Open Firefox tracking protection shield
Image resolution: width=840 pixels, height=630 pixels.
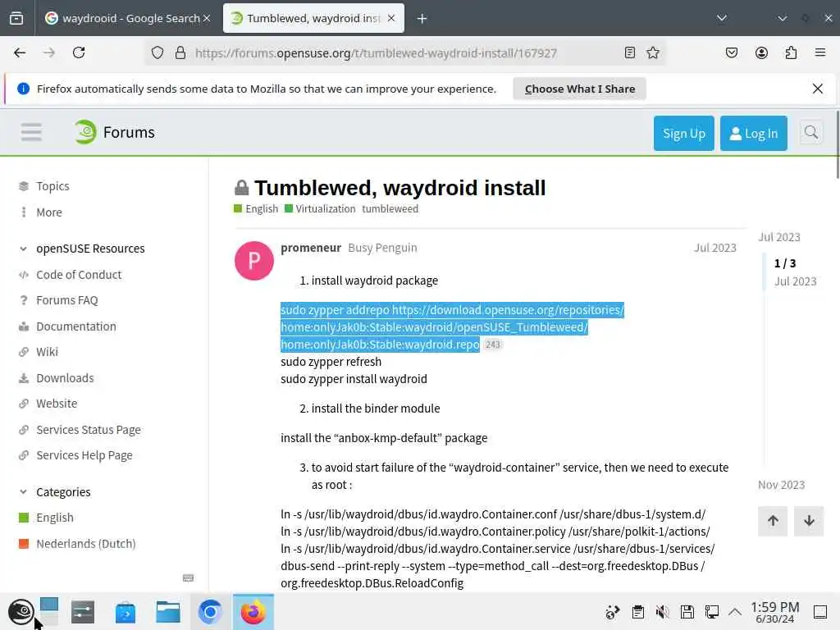coord(157,52)
